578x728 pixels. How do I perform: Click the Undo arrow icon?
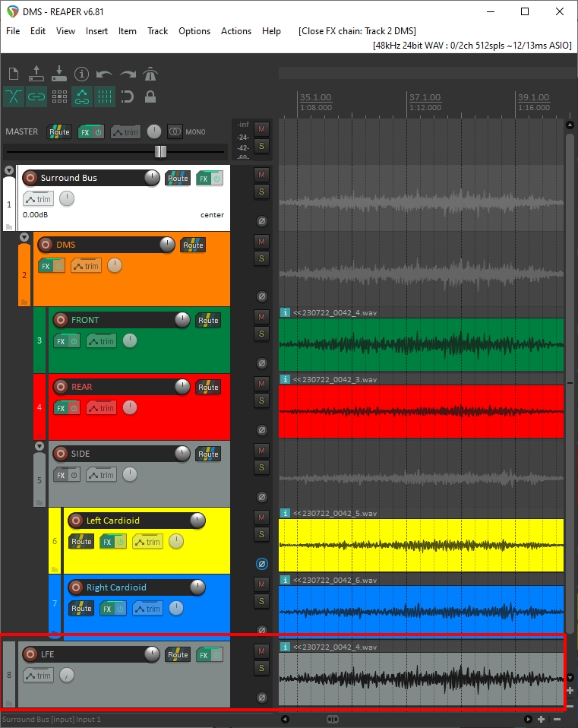pos(104,74)
